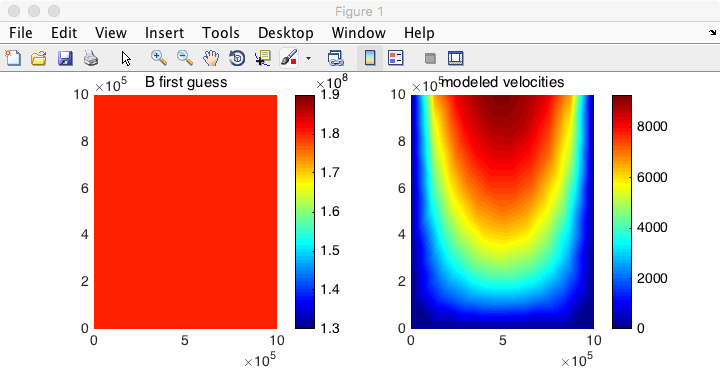Select the Brush/Select Data tool

pyautogui.click(x=289, y=58)
